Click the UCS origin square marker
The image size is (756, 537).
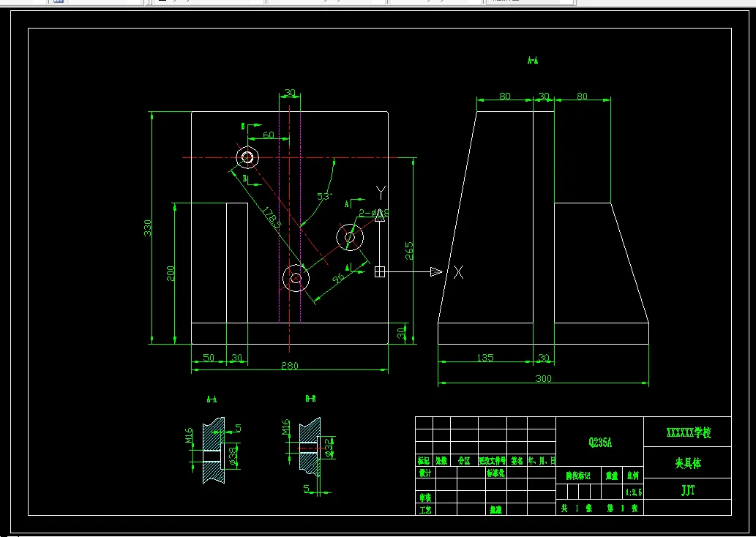point(380,272)
